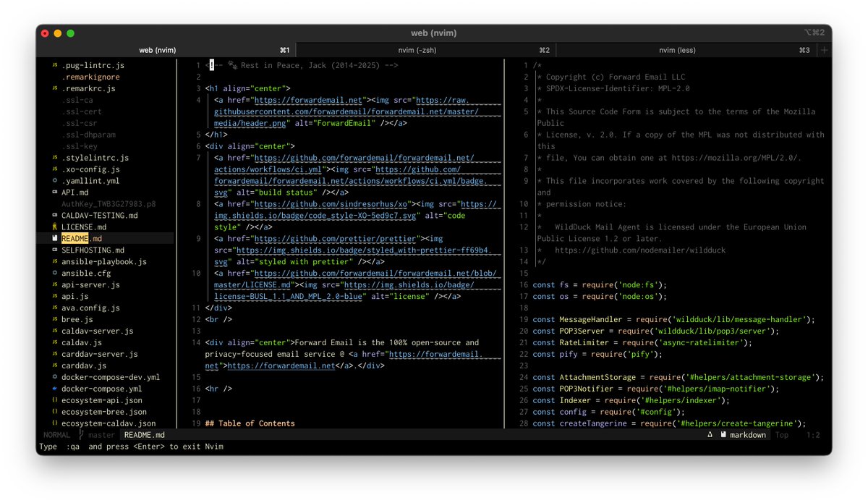Screen dimensions: 868x503
Task: Click the JS icon beside ansible-playbook.js
Action: tap(55, 262)
